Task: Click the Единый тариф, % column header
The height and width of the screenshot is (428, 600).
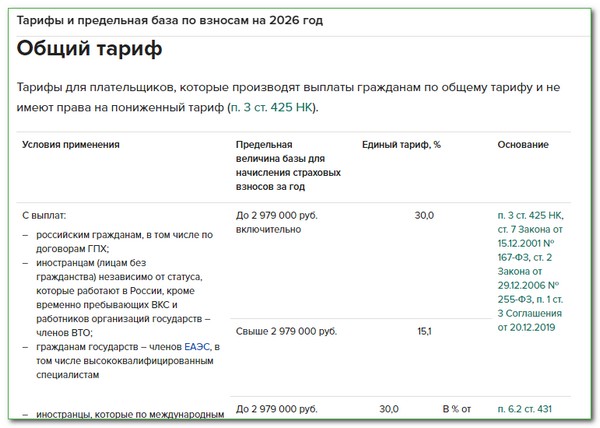Action: coord(401,144)
